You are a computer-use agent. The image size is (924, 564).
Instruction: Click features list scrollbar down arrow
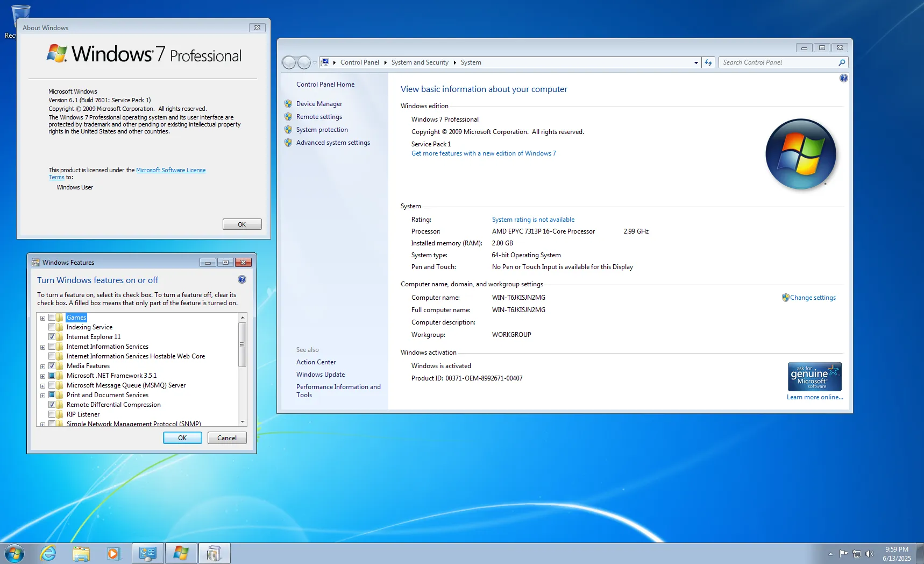[243, 422]
